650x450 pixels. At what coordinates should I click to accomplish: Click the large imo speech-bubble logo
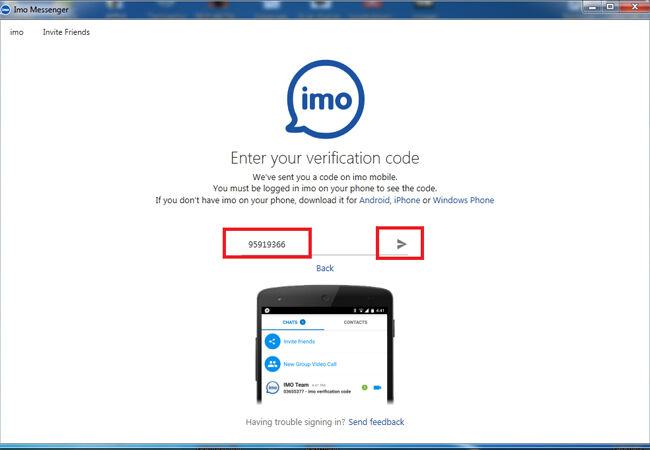(x=325, y=99)
